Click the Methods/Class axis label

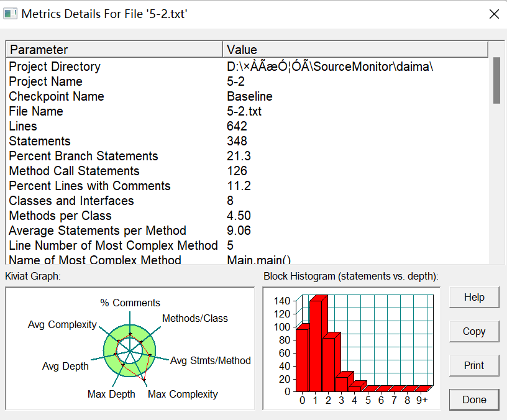pyautogui.click(x=195, y=319)
